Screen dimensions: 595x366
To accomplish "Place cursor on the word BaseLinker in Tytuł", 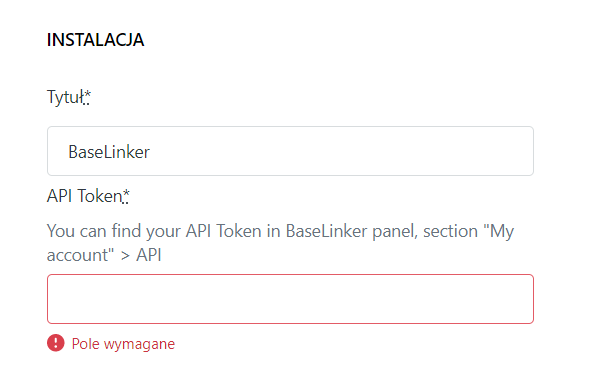I will coord(109,152).
